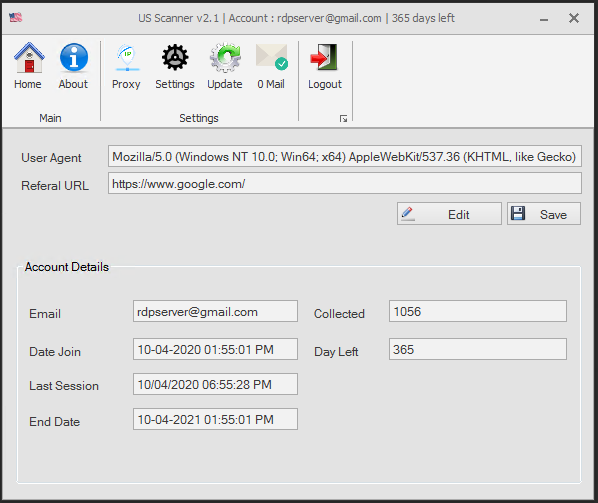This screenshot has width=598, height=503.
Task: Focus the Referal URL field
Action: [344, 183]
